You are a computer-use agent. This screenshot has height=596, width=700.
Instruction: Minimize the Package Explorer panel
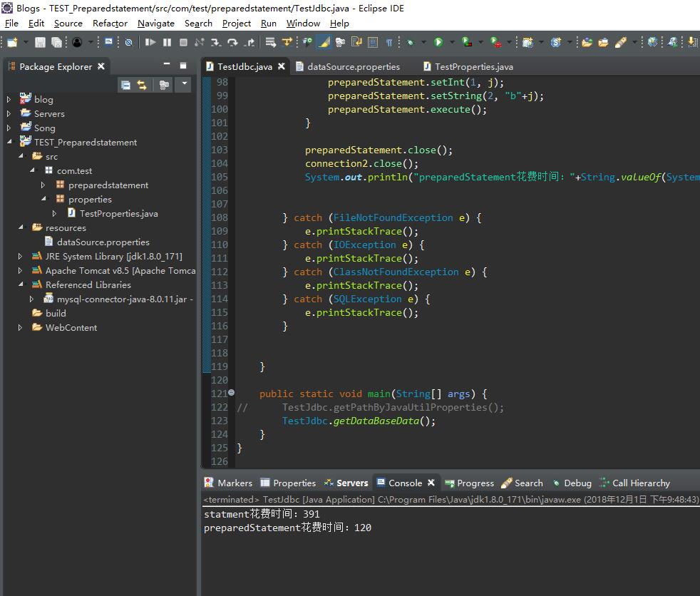[x=167, y=65]
